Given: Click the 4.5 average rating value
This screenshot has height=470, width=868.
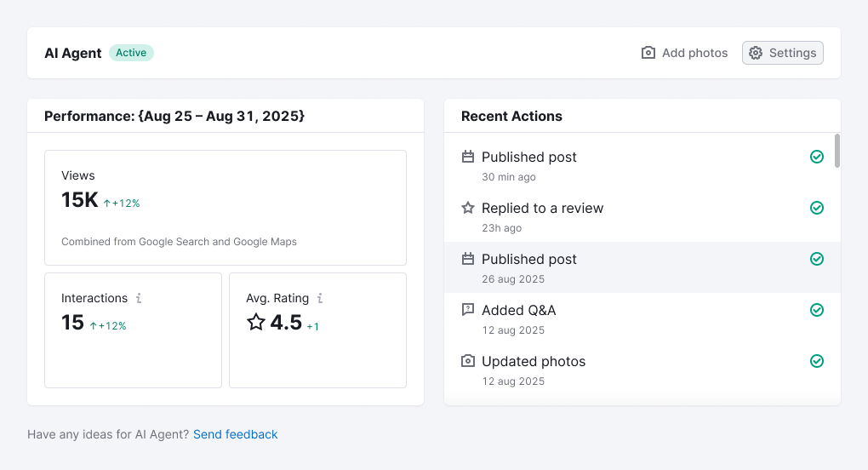Looking at the screenshot, I should click(286, 322).
